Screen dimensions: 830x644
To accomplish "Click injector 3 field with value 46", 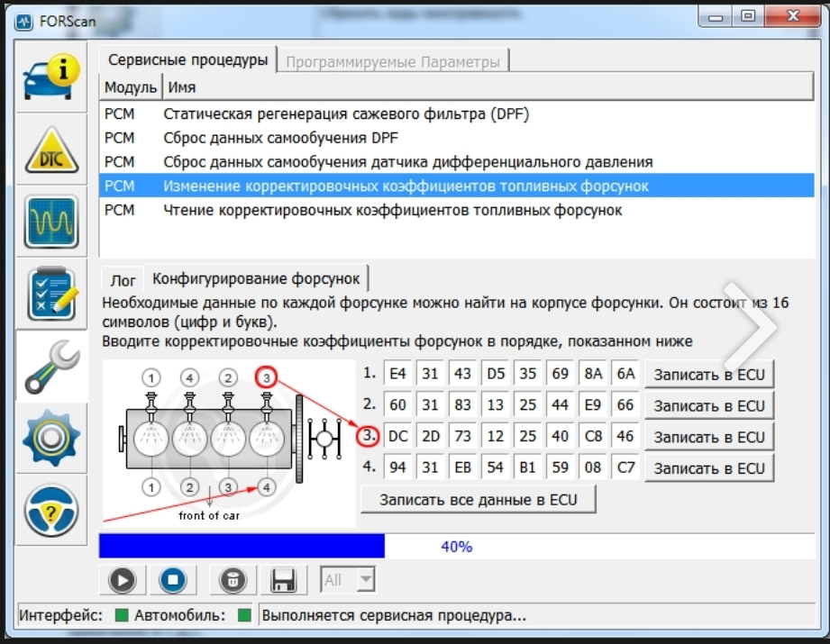I will [x=625, y=436].
